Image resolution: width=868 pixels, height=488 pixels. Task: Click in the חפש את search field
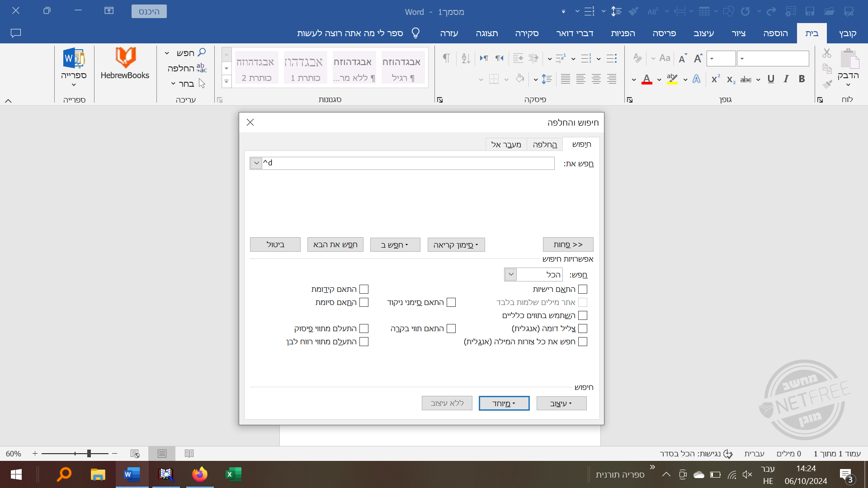pos(408,163)
